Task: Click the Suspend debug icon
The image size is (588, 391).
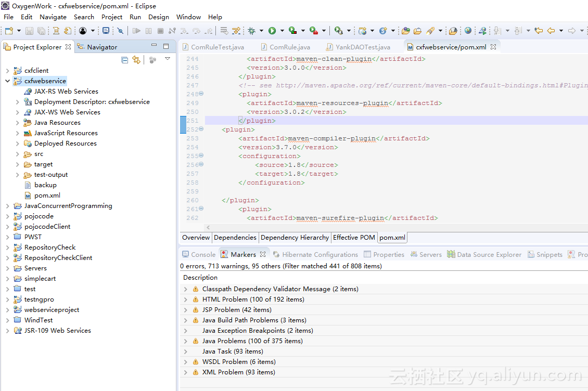Action: pos(148,31)
